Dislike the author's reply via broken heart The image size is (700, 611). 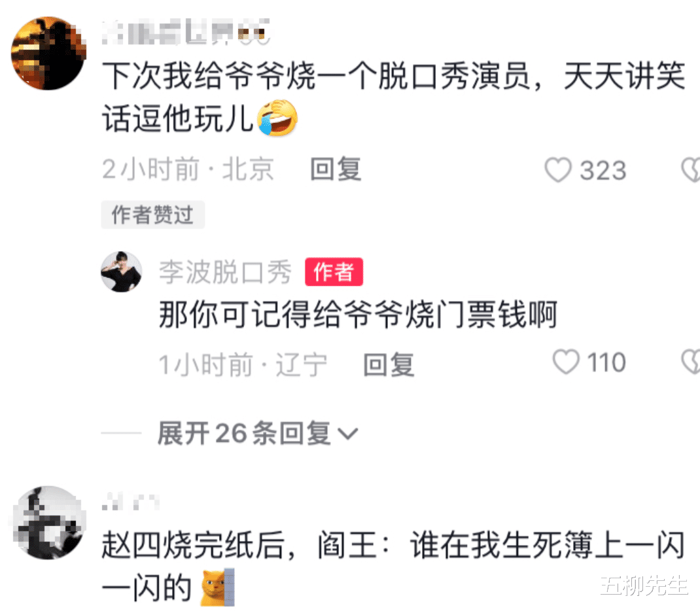pos(691,362)
